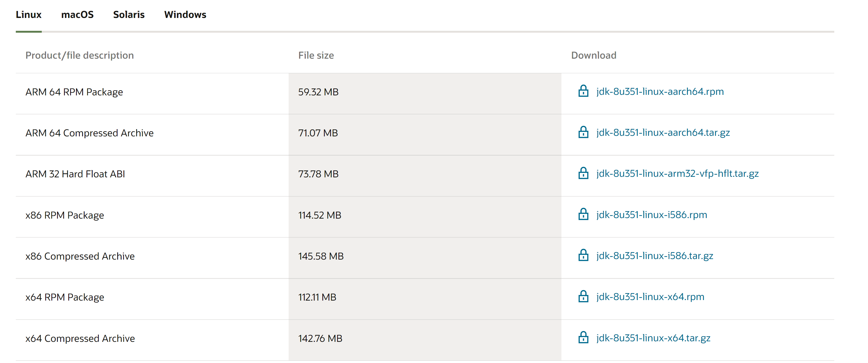Click the 73.78 MB file size cell
Viewport: 868px width, 363px height.
click(x=425, y=176)
